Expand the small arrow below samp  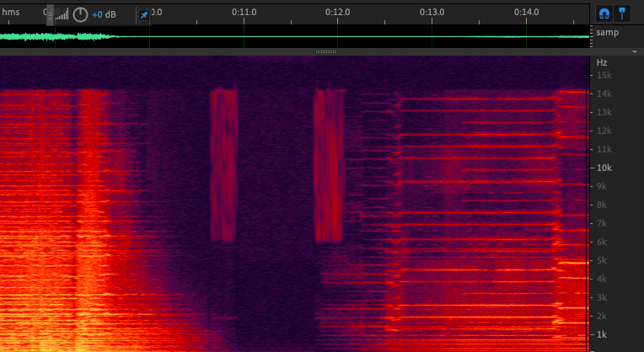click(634, 51)
